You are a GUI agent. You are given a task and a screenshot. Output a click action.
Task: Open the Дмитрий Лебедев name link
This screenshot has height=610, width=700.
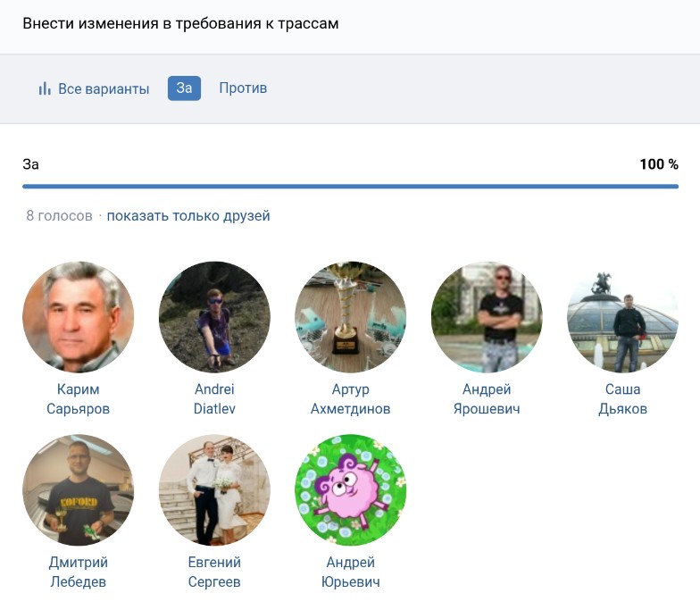(78, 572)
